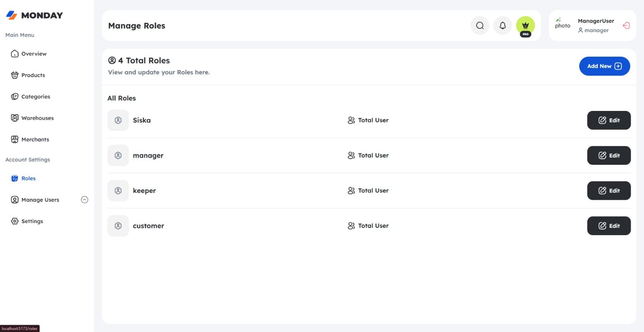Edit the manager role
Viewport: 644px width, 332px height.
(x=609, y=156)
